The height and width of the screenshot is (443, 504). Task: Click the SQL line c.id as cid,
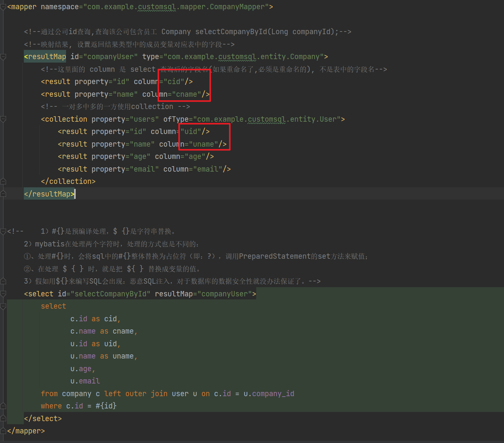click(96, 319)
